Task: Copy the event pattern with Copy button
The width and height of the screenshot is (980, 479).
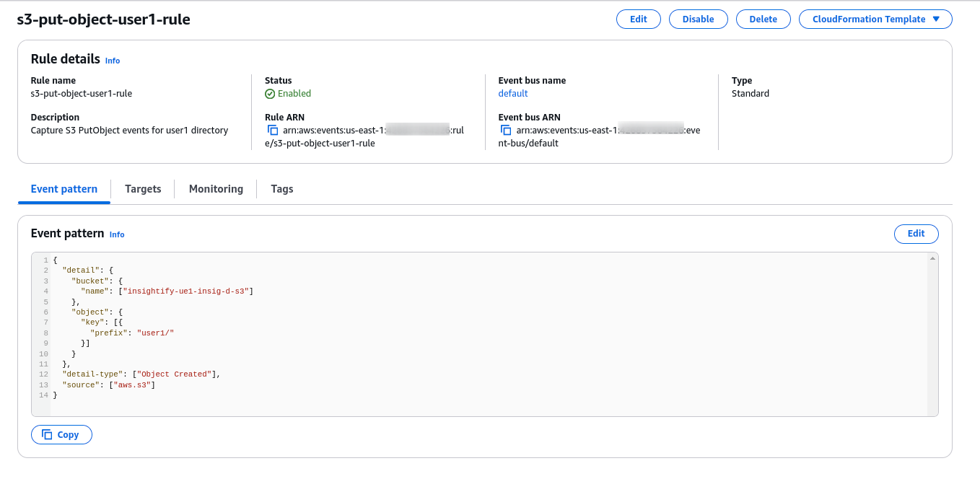Action: [x=61, y=435]
